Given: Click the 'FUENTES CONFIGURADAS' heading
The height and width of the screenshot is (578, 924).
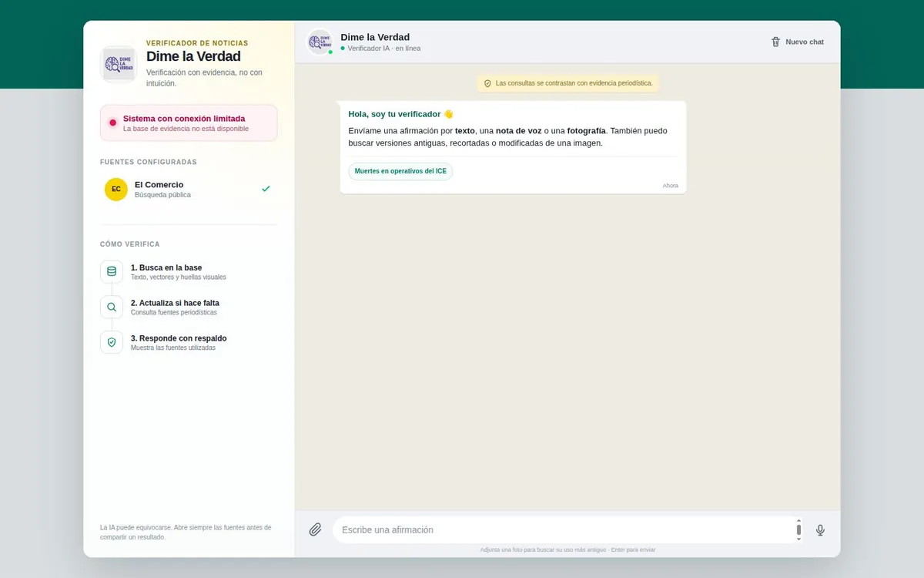Looking at the screenshot, I should 149,162.
